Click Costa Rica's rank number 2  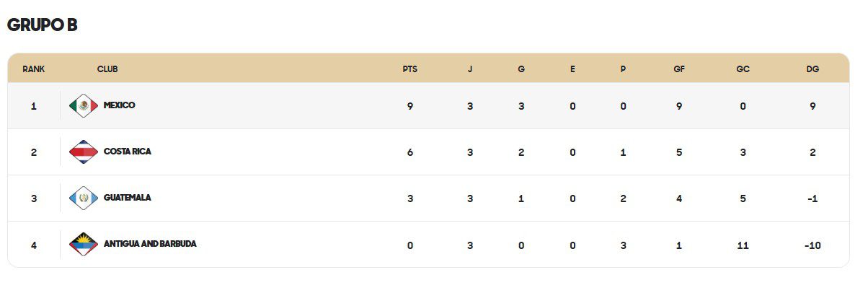(x=34, y=152)
